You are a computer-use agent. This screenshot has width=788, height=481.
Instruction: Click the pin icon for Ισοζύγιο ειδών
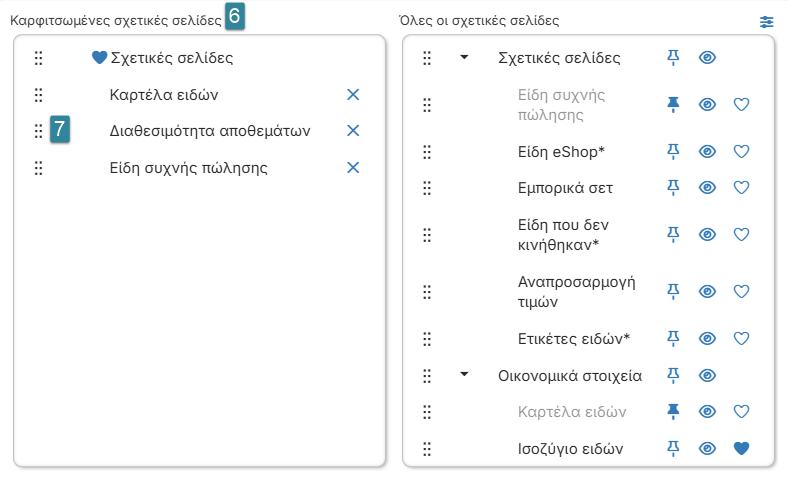click(673, 448)
